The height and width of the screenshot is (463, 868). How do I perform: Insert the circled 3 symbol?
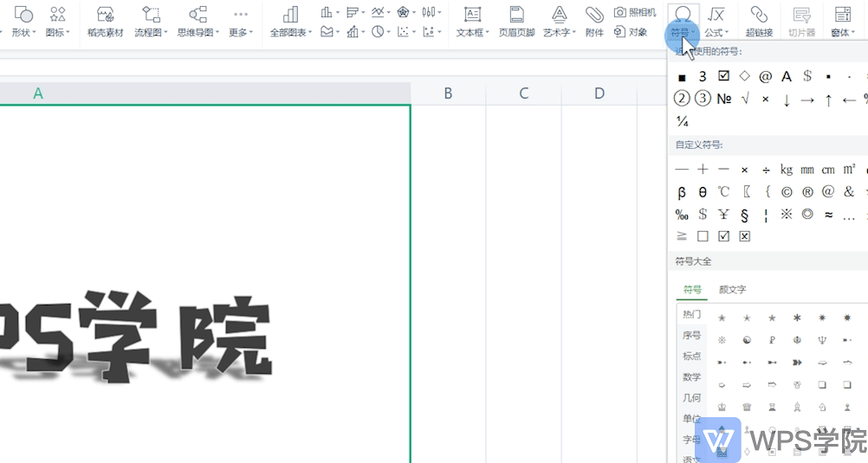tap(703, 99)
